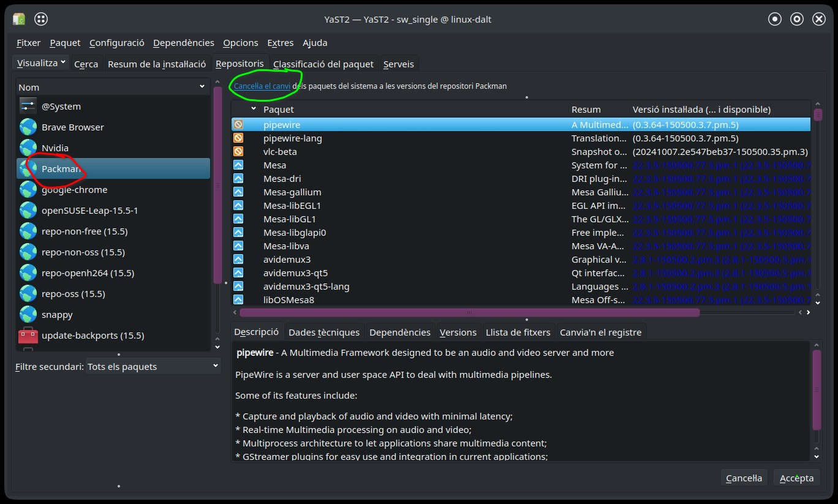
Task: Open the Visualitza dropdown
Action: (x=40, y=63)
